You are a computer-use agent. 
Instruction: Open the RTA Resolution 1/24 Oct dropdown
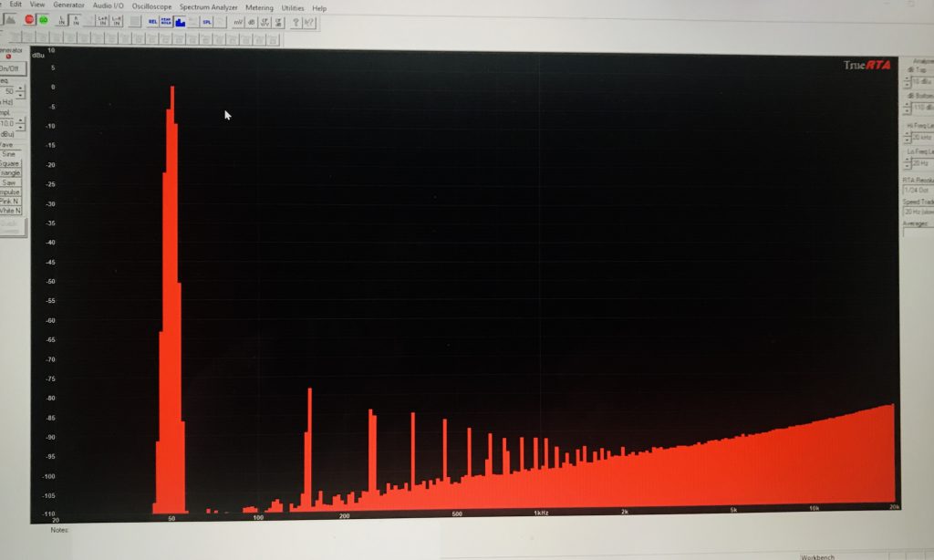pos(918,190)
